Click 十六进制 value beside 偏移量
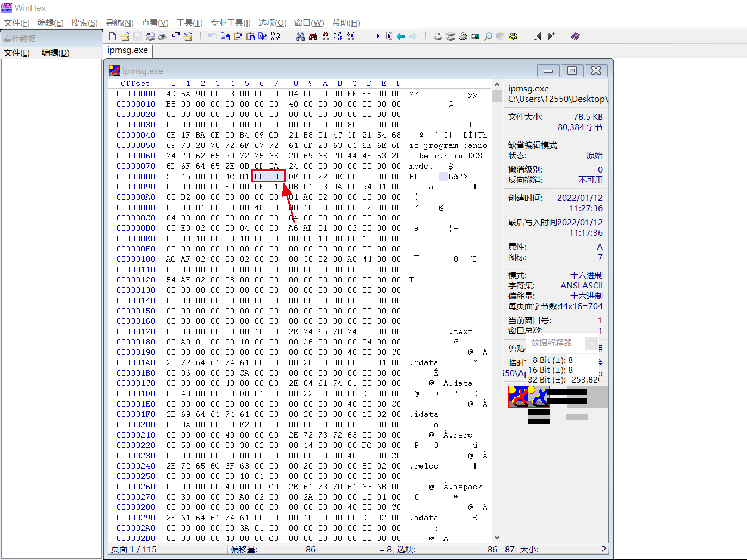The height and width of the screenshot is (560, 747). [x=587, y=296]
